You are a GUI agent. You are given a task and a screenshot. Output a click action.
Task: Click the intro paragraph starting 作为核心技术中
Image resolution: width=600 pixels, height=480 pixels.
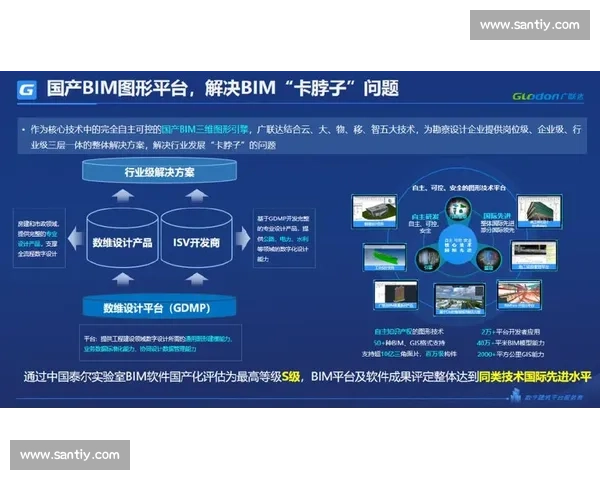[x=302, y=136]
